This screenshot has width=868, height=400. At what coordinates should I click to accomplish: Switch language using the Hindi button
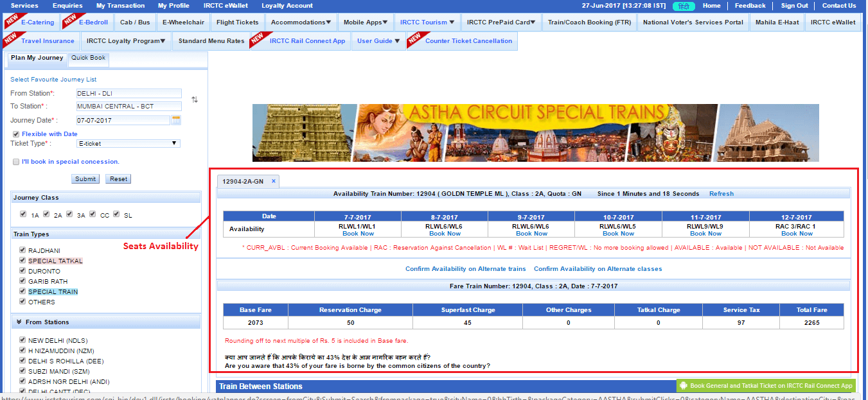(684, 6)
